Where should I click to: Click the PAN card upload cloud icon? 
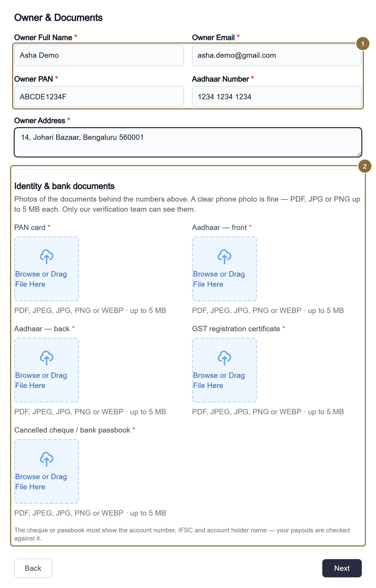pyautogui.click(x=47, y=257)
